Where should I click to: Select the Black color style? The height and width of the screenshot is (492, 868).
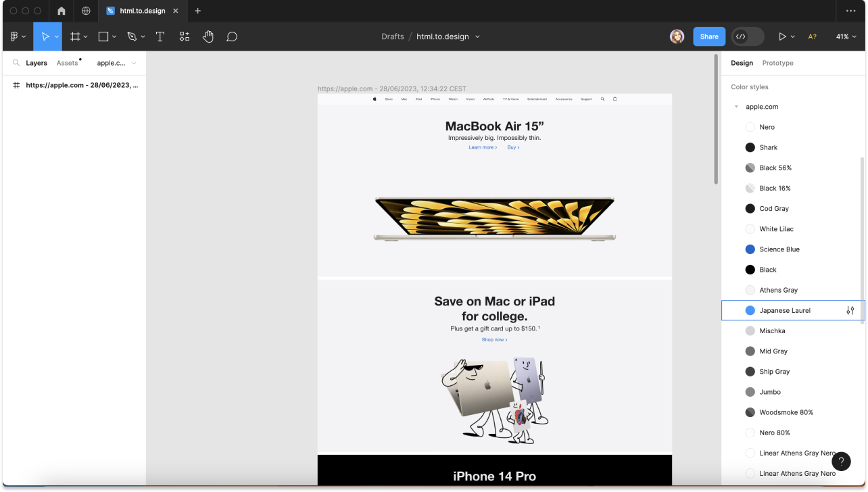click(x=792, y=270)
